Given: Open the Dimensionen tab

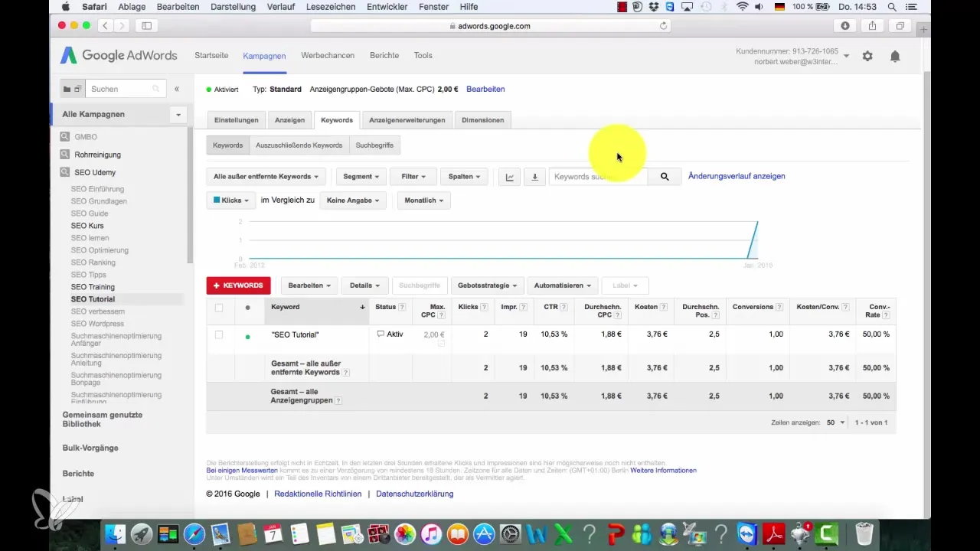Looking at the screenshot, I should [482, 120].
